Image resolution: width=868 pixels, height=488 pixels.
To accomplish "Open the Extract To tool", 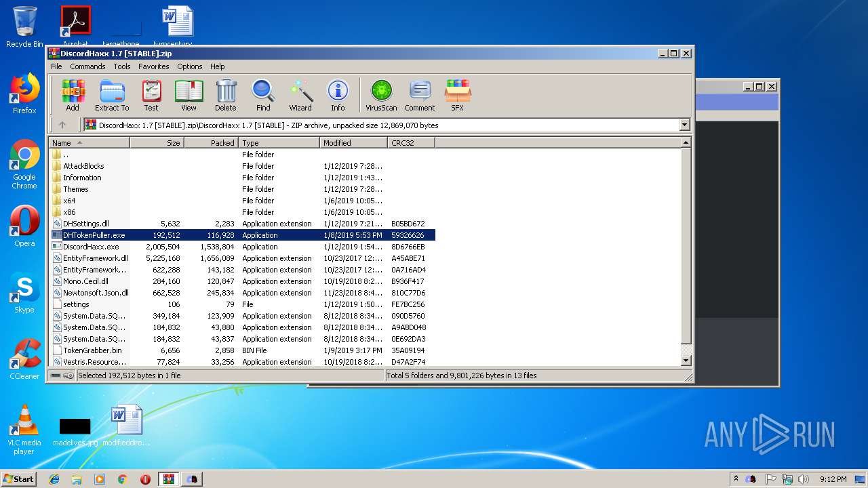I will (112, 96).
